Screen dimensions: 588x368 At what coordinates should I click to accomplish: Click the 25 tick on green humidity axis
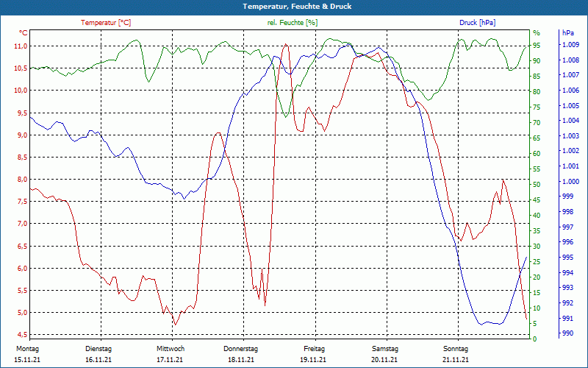point(537,262)
